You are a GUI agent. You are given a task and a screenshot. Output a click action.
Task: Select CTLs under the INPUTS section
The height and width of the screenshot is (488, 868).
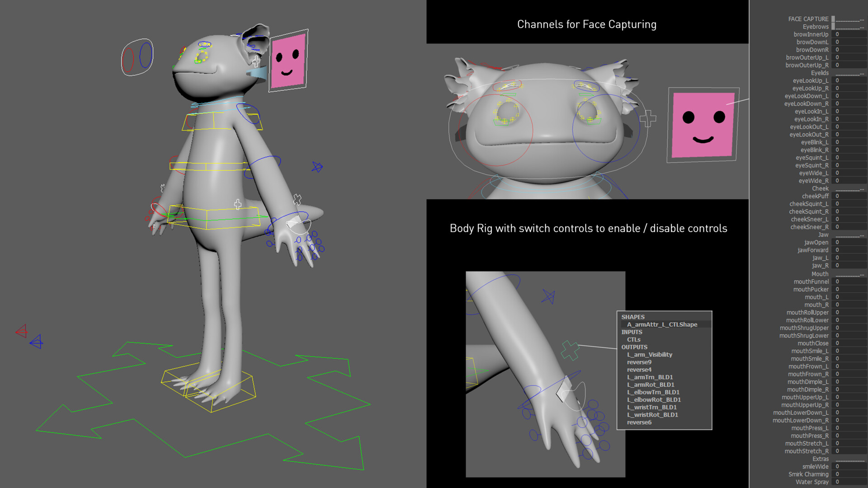pos(634,339)
